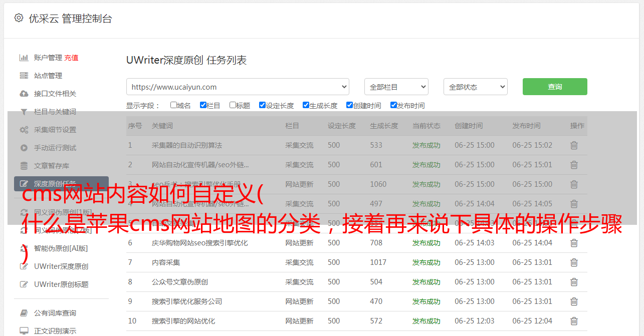Click the 采集细节设置 gears icon

pyautogui.click(x=24, y=130)
